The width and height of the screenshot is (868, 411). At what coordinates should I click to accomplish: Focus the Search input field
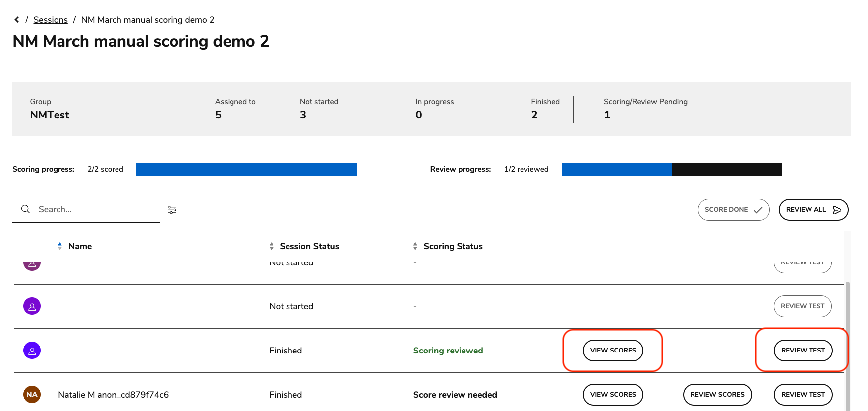click(x=97, y=209)
